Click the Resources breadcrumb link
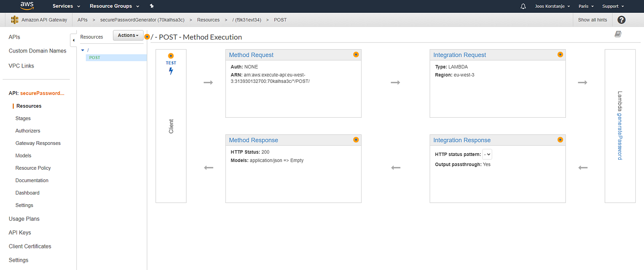This screenshot has width=644, height=270. pos(208,20)
